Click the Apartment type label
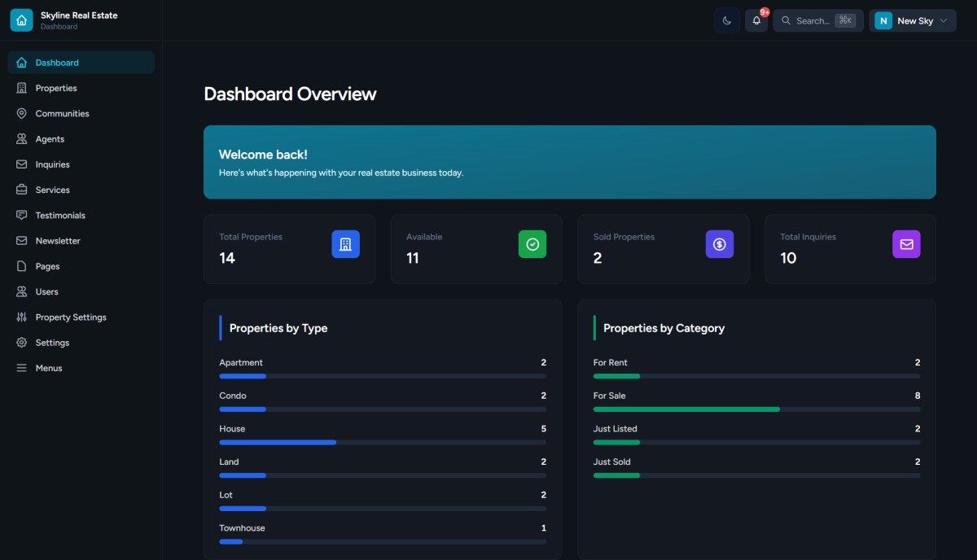The height and width of the screenshot is (560, 977). (241, 363)
